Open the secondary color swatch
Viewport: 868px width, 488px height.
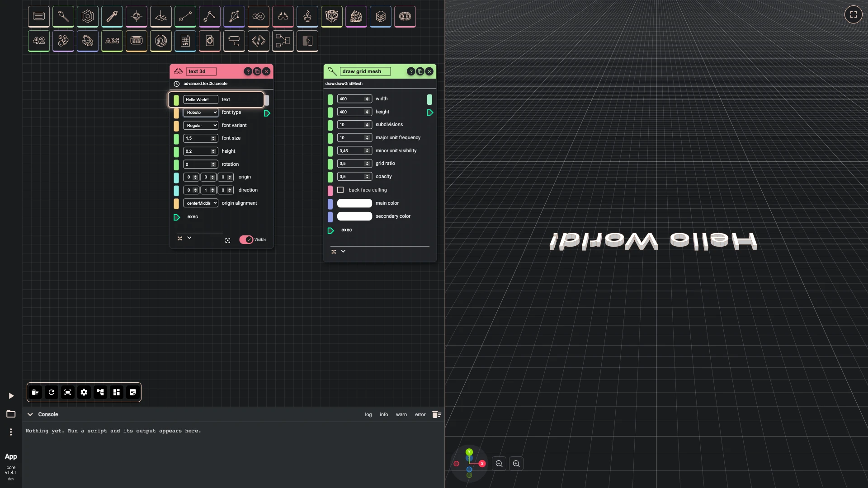tap(354, 216)
